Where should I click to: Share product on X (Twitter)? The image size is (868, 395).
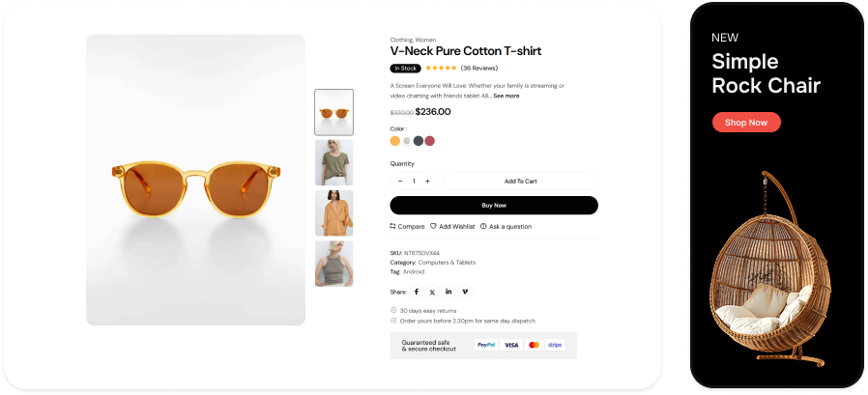pyautogui.click(x=432, y=291)
